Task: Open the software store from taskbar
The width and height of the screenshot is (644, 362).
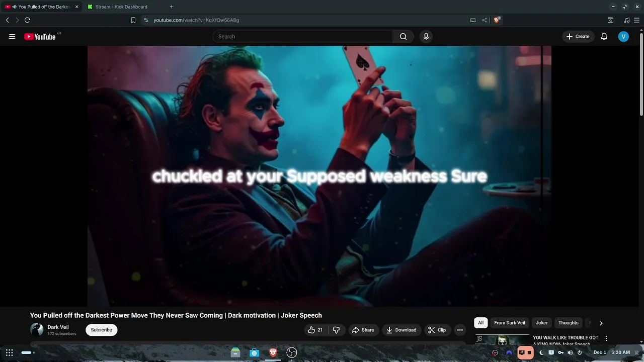Action: click(x=254, y=352)
